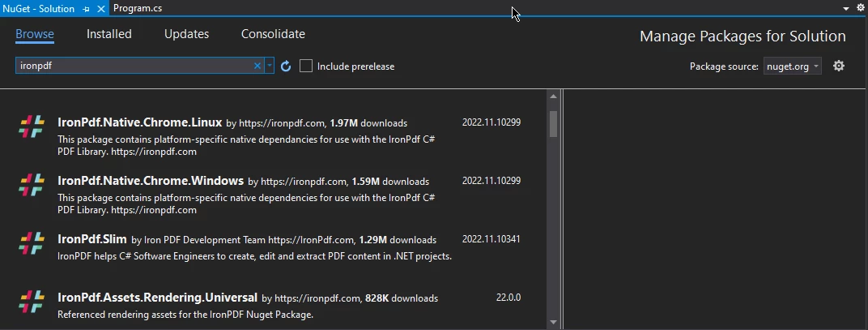Viewport: 868px width, 330px height.
Task: Go to the Updates tab
Action: pyautogui.click(x=186, y=34)
